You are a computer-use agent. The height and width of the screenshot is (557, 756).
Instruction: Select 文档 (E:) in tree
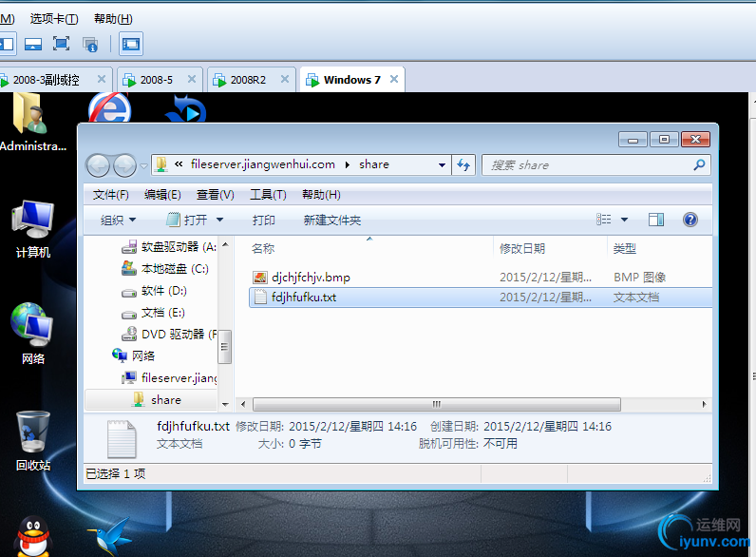pos(153,313)
